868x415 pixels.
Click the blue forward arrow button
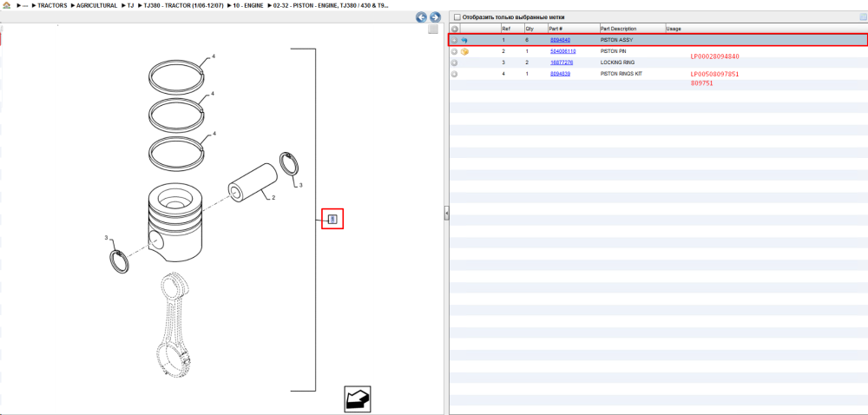[435, 17]
